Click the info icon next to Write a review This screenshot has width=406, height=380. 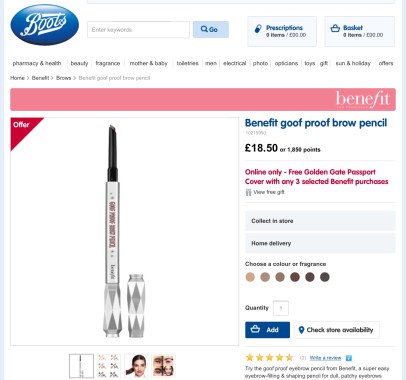pos(349,358)
